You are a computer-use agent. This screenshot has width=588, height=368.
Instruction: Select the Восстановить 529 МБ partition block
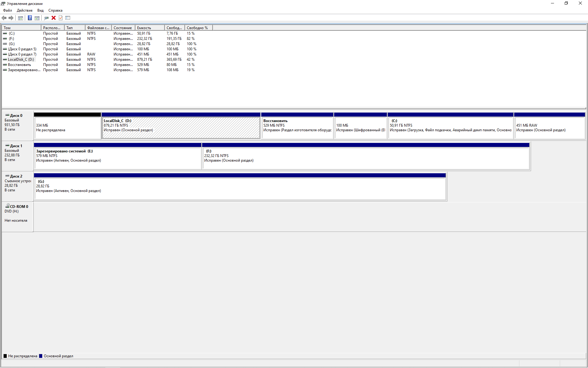tap(297, 126)
